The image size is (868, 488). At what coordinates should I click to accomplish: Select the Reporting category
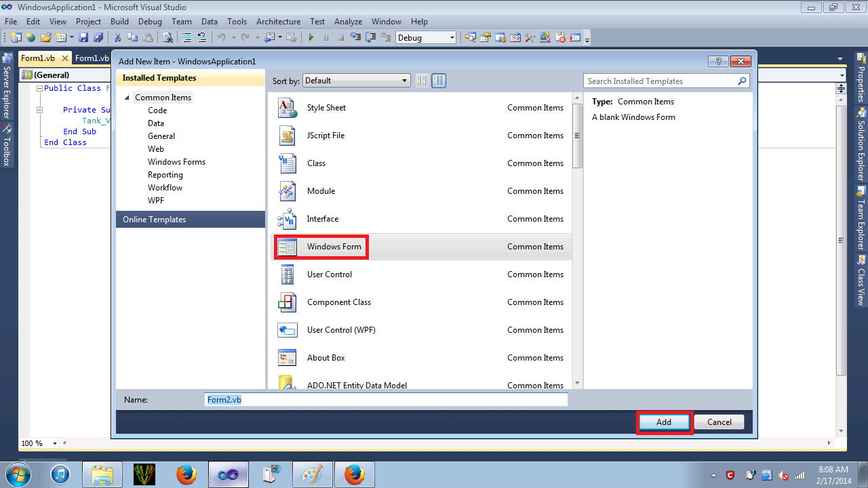pos(165,175)
